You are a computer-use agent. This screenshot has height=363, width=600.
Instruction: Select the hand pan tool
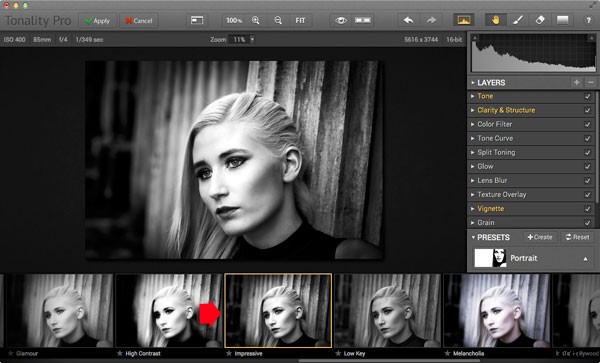point(496,20)
